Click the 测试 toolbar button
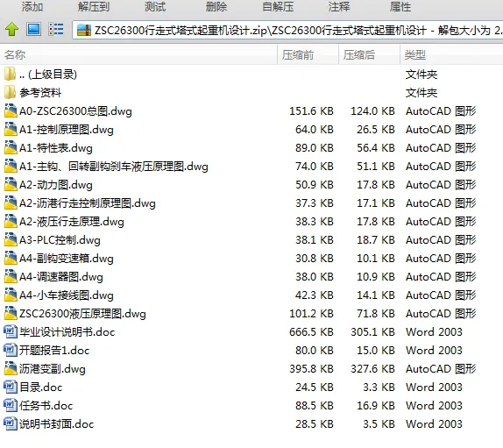This screenshot has height=448, width=503. click(x=155, y=6)
